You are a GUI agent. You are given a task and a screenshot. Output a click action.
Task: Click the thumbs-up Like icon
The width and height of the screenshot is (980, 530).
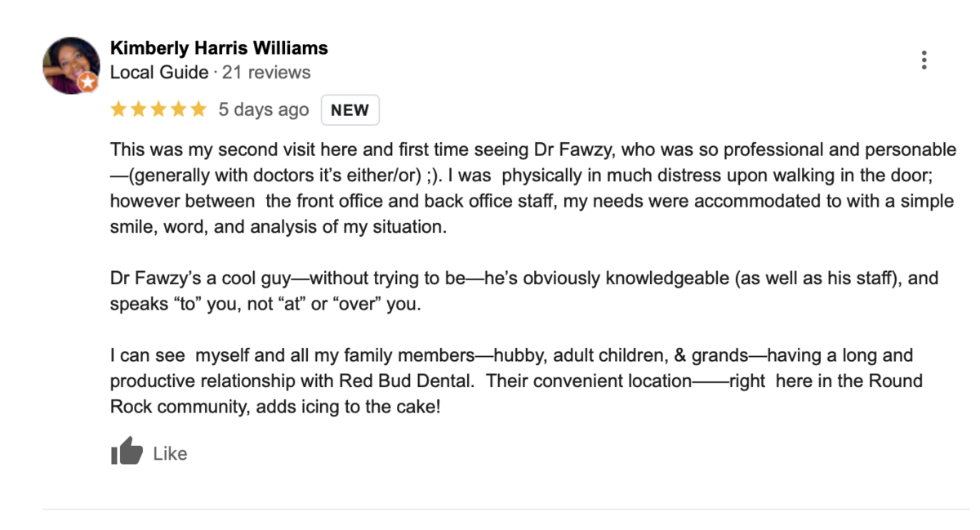[127, 451]
